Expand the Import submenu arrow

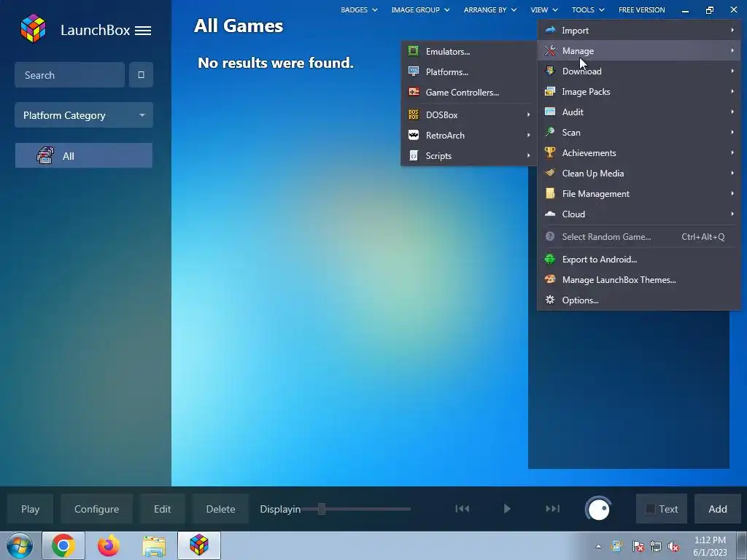tap(732, 30)
